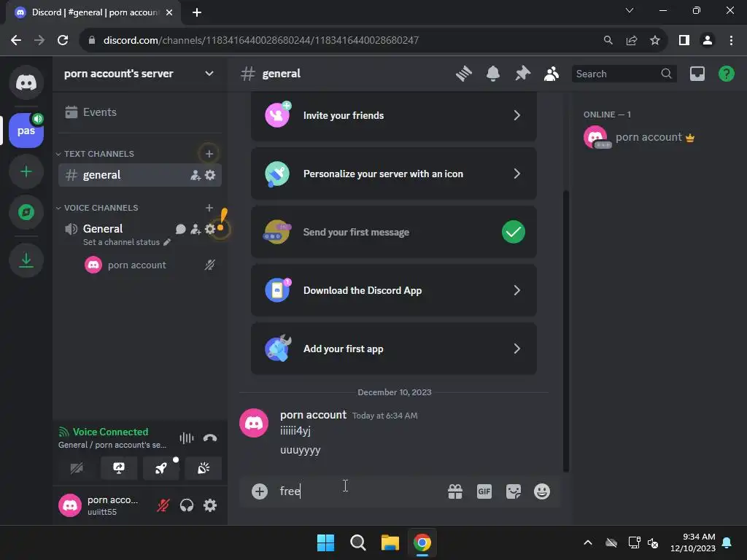Open Notification Settings bell icon

tap(493, 74)
